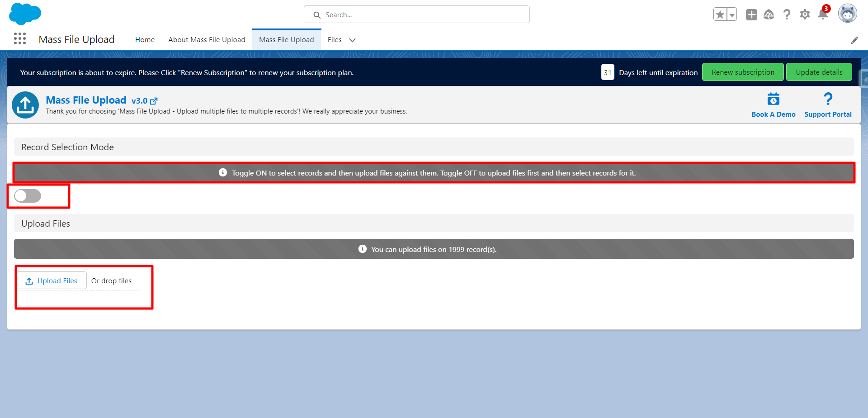Go to the Home tab
This screenshot has height=418, width=868.
pos(145,40)
